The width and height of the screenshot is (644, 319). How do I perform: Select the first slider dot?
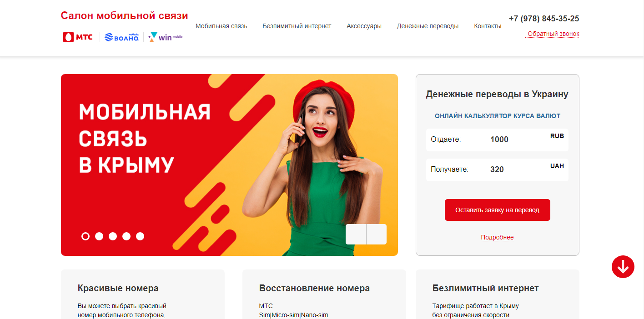pyautogui.click(x=86, y=236)
